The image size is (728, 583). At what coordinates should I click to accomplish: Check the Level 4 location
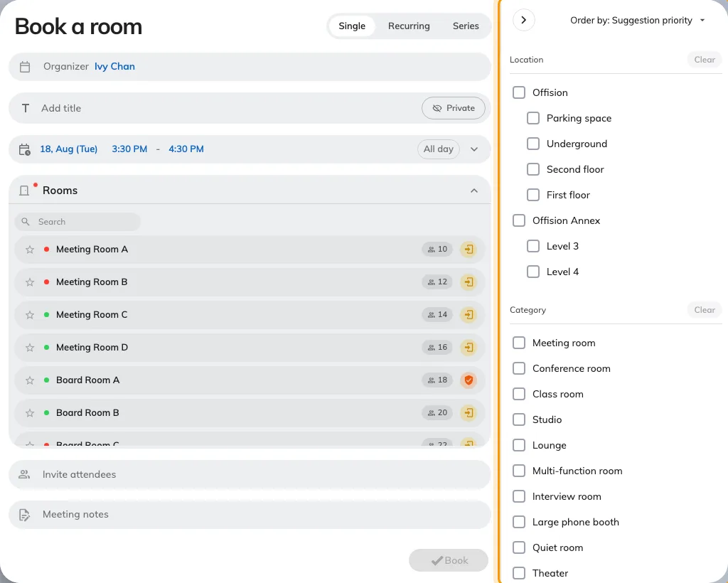click(x=533, y=272)
